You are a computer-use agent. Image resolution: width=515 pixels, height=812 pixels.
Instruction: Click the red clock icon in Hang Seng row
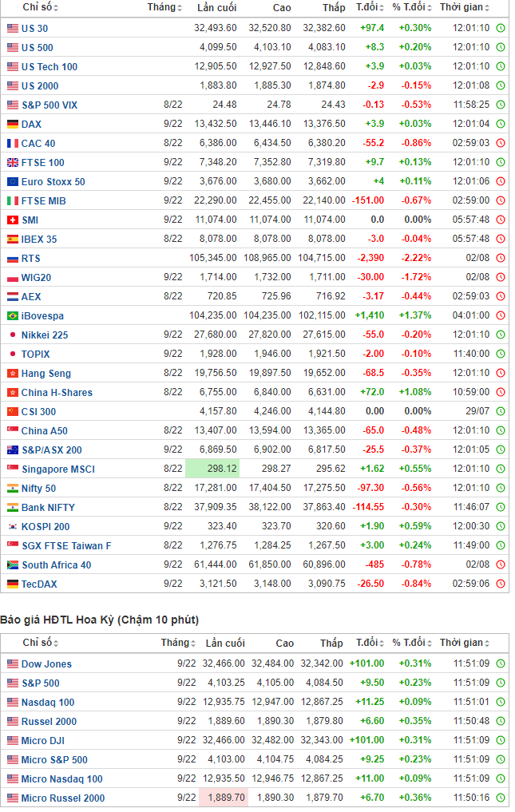[501, 373]
